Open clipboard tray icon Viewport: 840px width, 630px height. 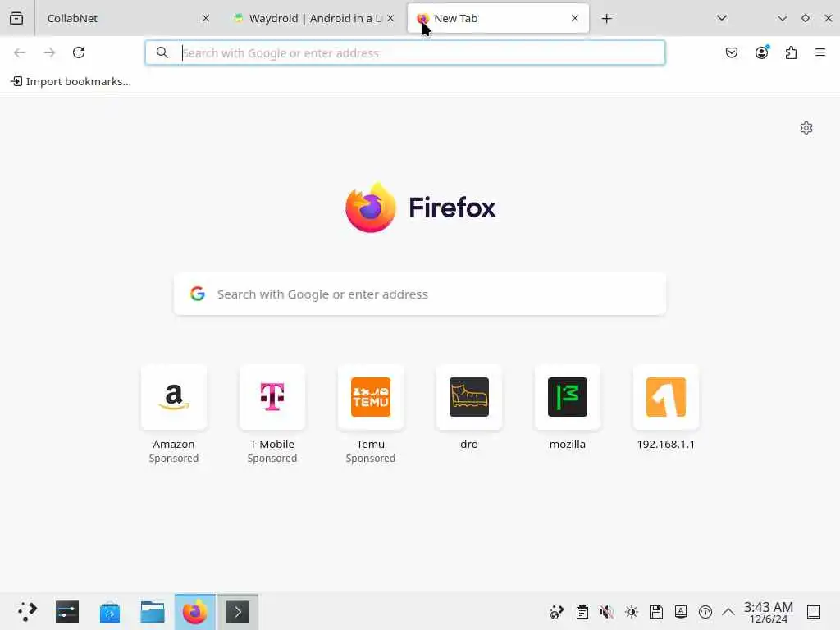[x=582, y=612]
